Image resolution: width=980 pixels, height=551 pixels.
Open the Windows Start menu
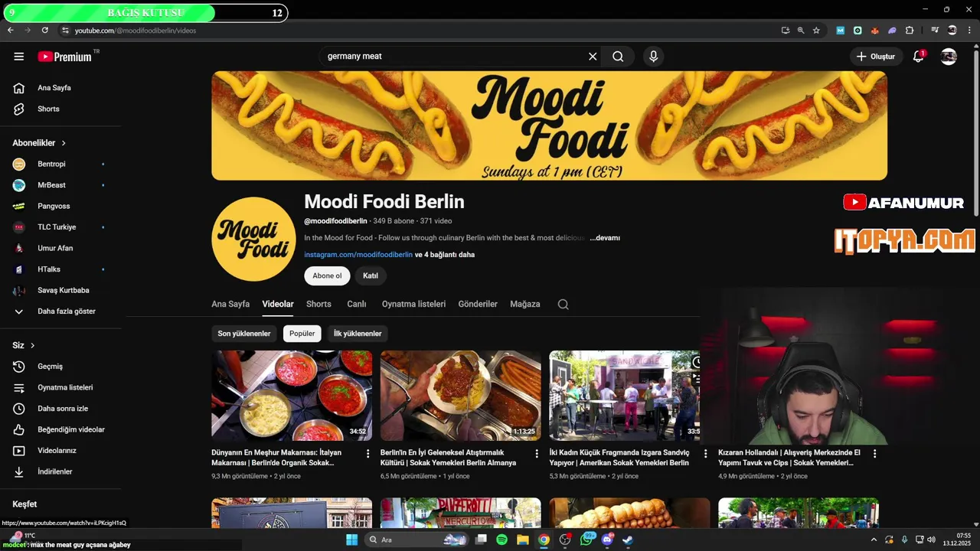(351, 540)
